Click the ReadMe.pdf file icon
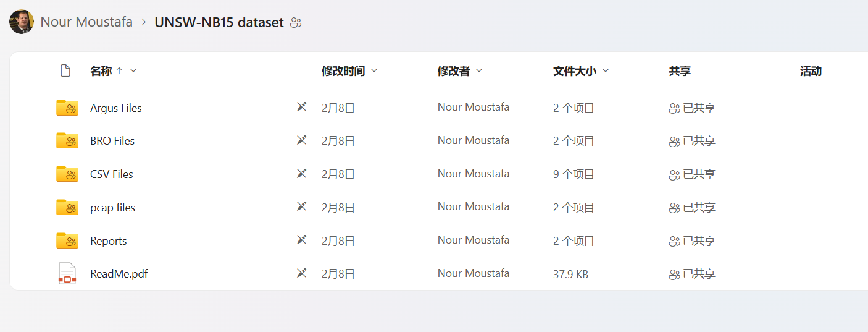 pos(67,273)
